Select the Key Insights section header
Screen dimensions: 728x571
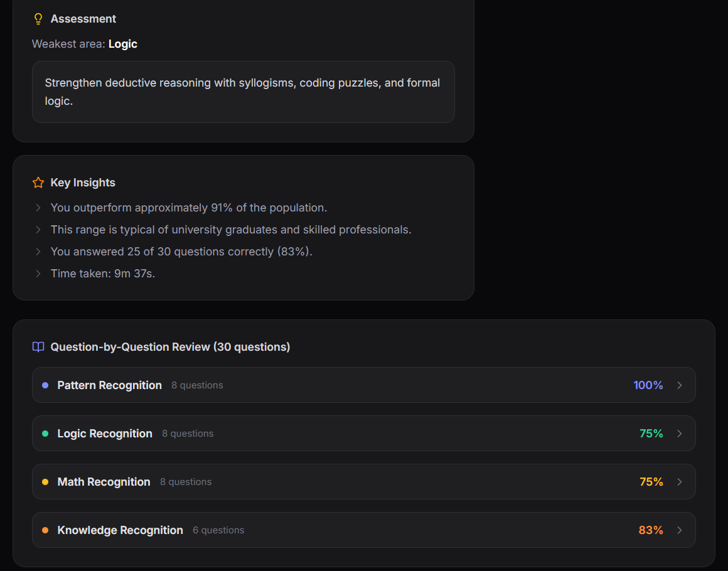pyautogui.click(x=83, y=182)
